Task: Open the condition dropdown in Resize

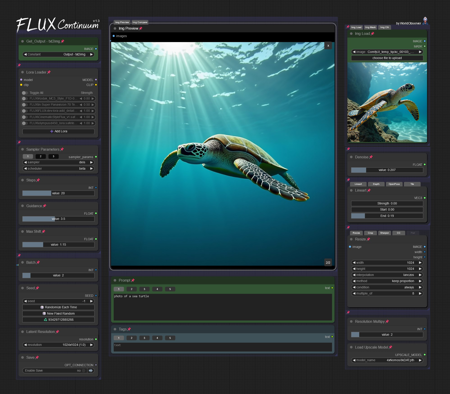Action: coord(387,287)
